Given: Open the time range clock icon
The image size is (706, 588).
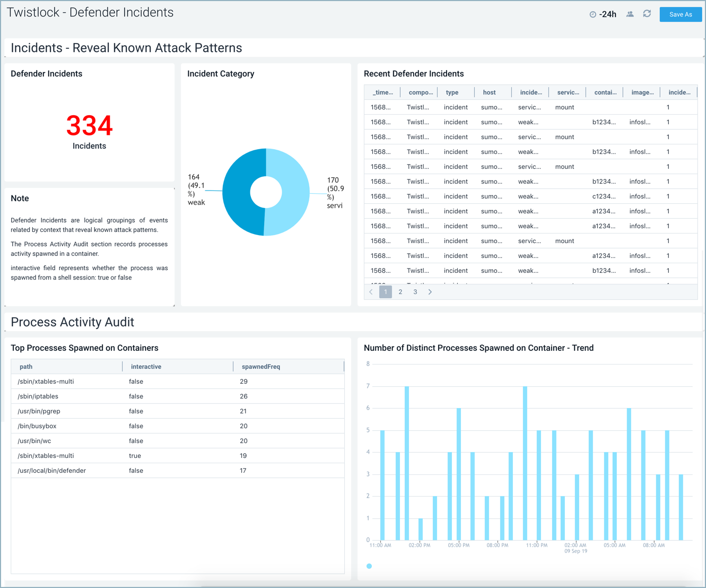Looking at the screenshot, I should tap(594, 14).
